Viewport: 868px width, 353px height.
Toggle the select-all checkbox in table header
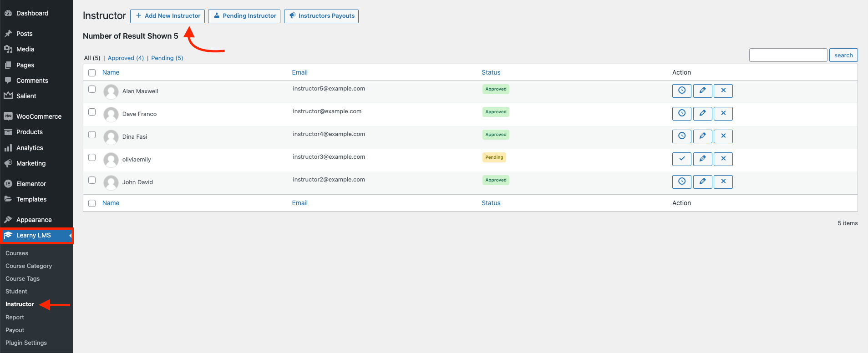tap(92, 73)
